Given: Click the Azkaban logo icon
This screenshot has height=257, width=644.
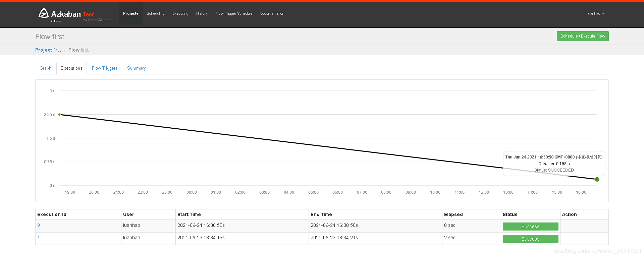Looking at the screenshot, I should (x=44, y=13).
